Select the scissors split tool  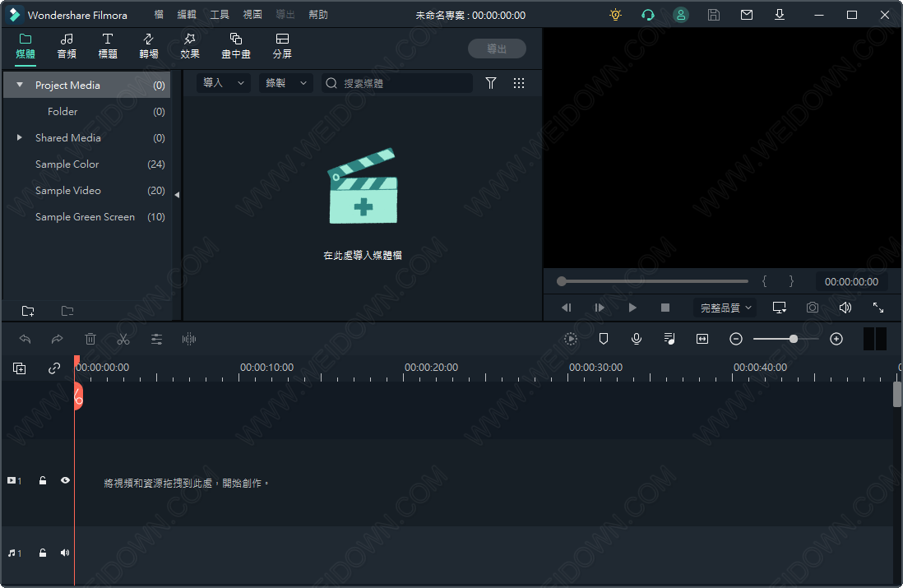tap(123, 339)
